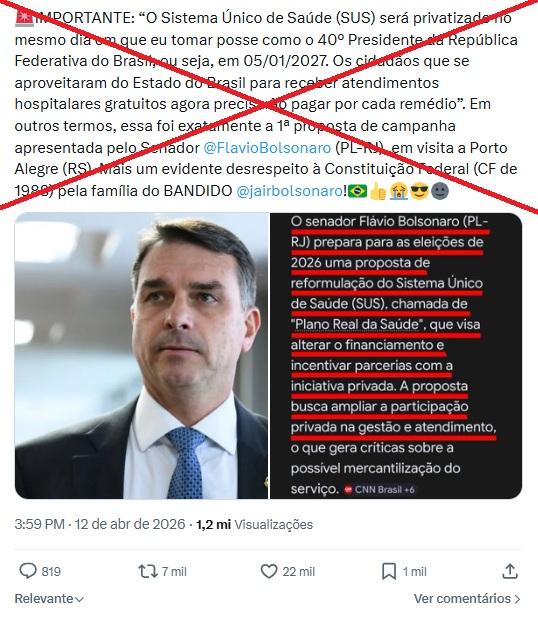Click the 819 replies count
Image resolution: width=538 pixels, height=617 pixels.
tap(51, 571)
